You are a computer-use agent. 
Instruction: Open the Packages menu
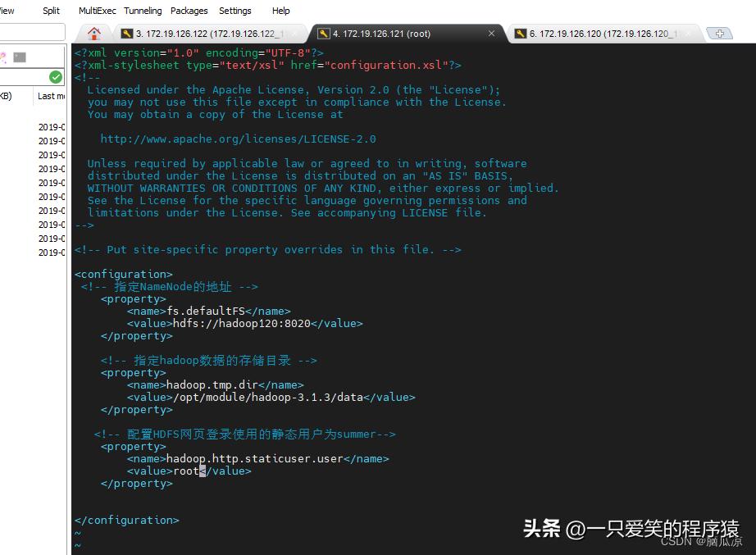point(189,11)
